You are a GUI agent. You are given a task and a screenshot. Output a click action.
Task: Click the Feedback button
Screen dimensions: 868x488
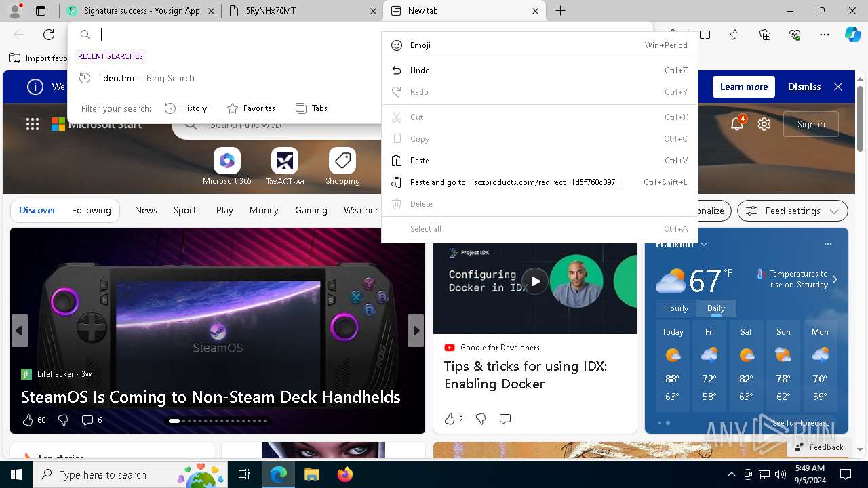[x=818, y=447]
